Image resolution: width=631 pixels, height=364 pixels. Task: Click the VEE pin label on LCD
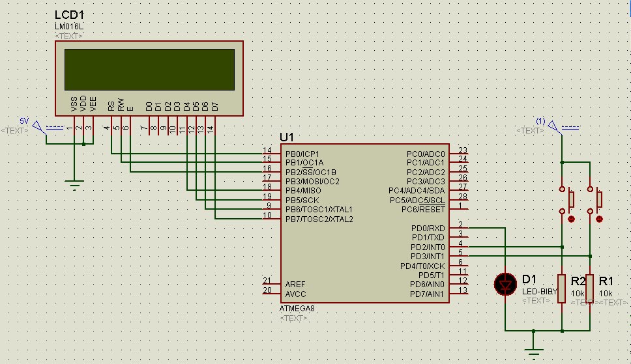(x=93, y=104)
